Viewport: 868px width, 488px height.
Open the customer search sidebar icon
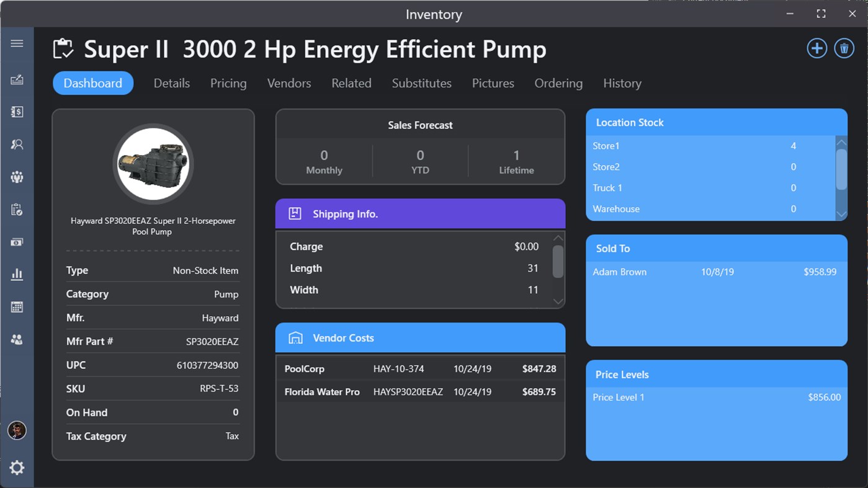coord(17,144)
